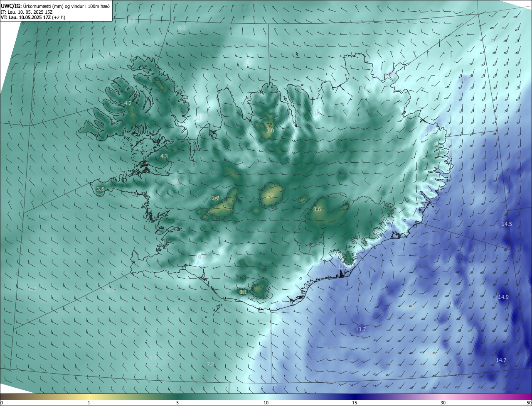Click the 14.9 value label offshore
532x406 pixels.
click(503, 297)
